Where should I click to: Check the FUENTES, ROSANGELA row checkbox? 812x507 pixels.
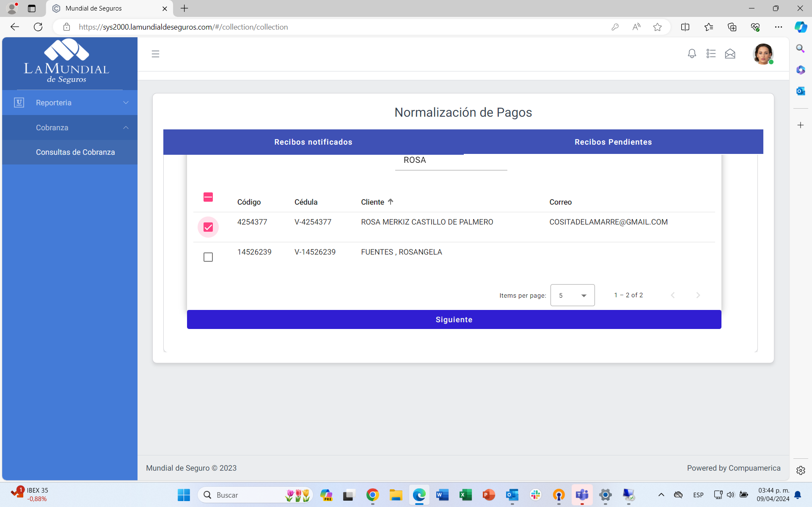click(208, 257)
